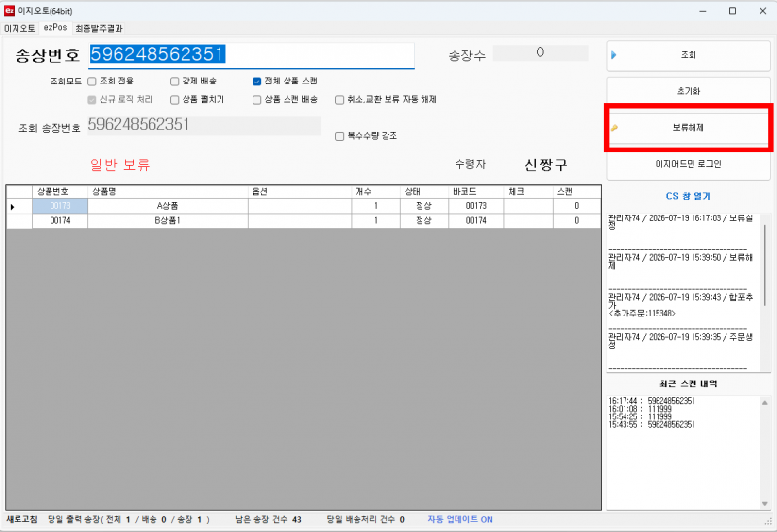Screen dimensions: 777x532
Task: Uncheck the 전체 상품 스캔 checkbox
Action: [256, 82]
